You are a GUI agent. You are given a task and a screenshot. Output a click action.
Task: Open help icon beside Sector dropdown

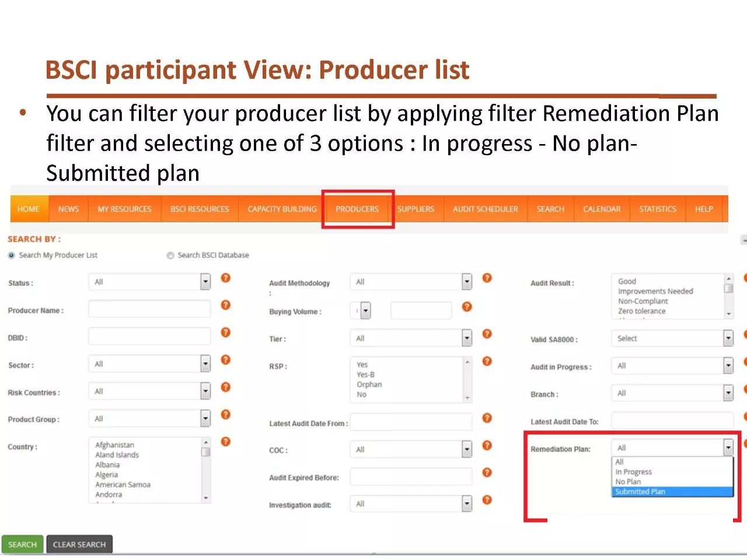pos(225,360)
